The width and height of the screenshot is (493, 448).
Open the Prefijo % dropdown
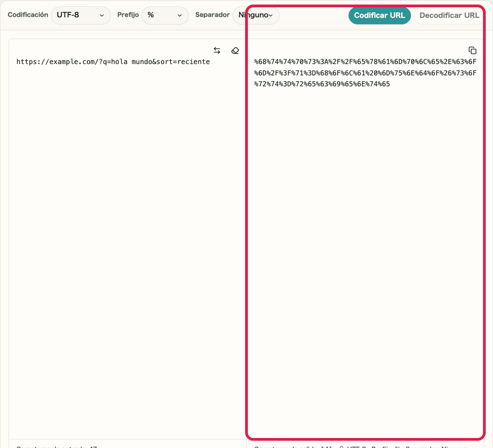165,15
